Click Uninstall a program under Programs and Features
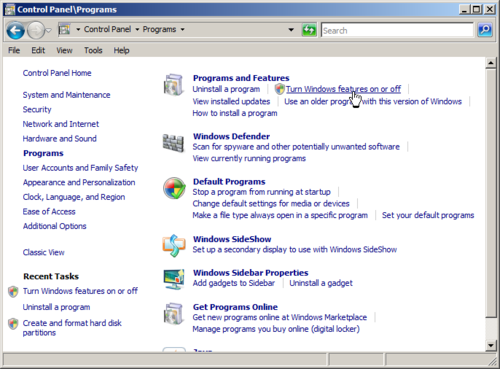This screenshot has height=369, width=500. 226,89
